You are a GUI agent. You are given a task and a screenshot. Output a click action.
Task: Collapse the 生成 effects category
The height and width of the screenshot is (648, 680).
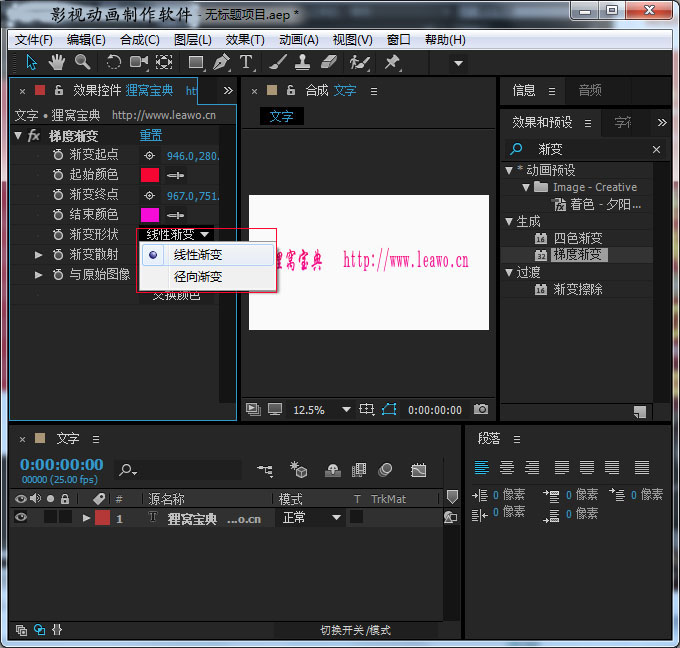(x=509, y=222)
